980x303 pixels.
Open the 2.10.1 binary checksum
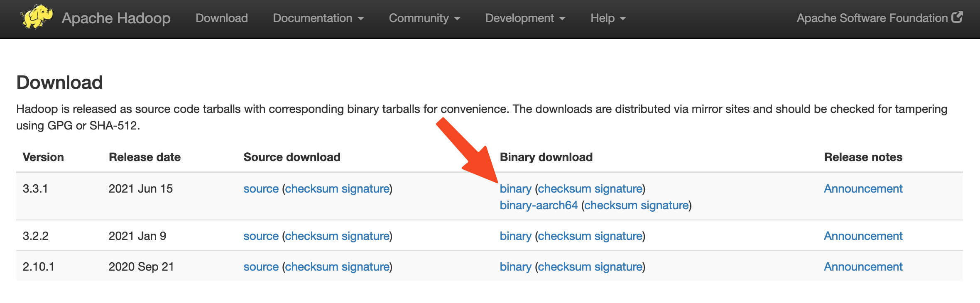(x=565, y=267)
